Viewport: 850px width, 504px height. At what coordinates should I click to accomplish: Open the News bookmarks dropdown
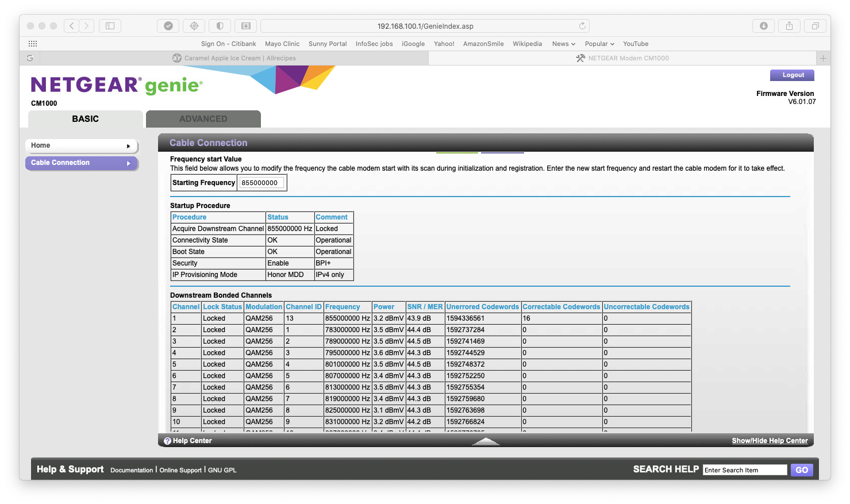click(563, 44)
